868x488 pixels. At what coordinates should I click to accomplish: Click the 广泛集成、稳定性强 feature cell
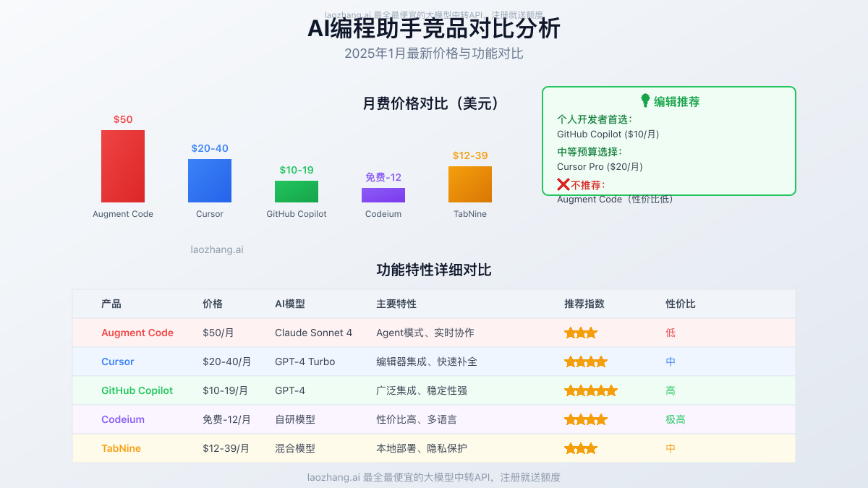click(422, 390)
